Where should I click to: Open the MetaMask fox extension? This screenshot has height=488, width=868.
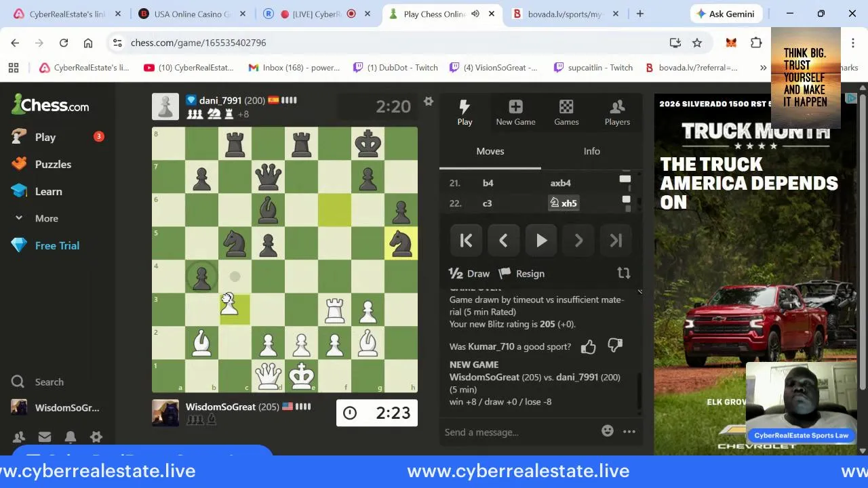(x=731, y=43)
